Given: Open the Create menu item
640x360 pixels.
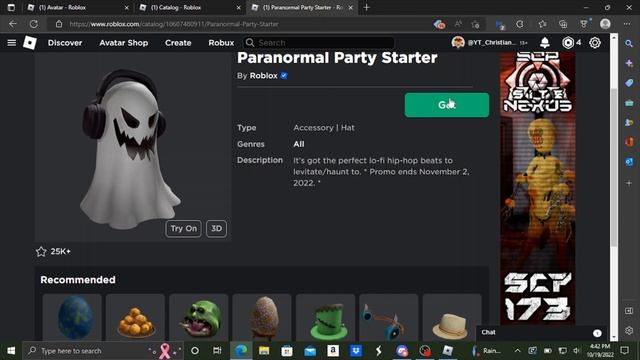Looking at the screenshot, I should tap(178, 43).
